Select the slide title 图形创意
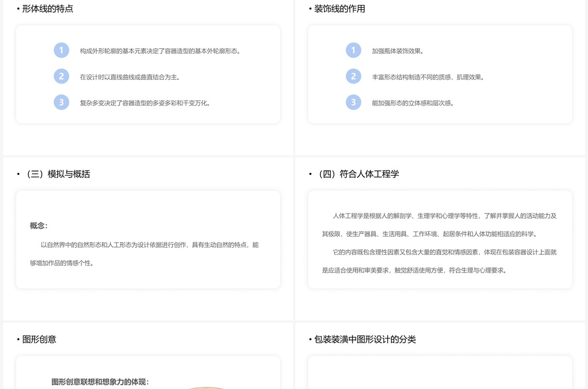The height and width of the screenshot is (389, 588). 39,339
